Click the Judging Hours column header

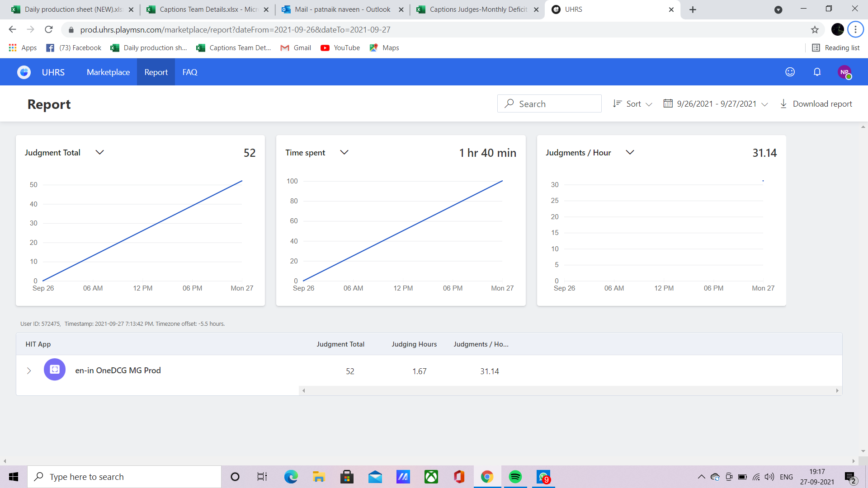(x=414, y=344)
